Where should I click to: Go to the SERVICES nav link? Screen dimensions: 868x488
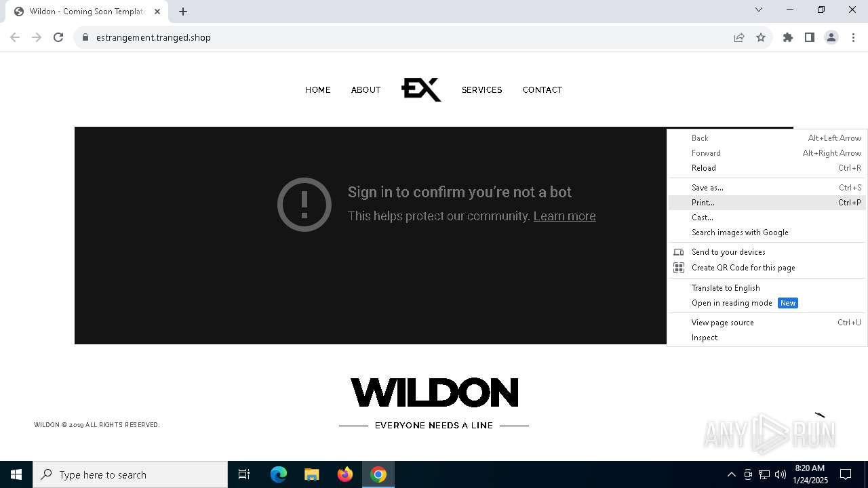pyautogui.click(x=481, y=90)
